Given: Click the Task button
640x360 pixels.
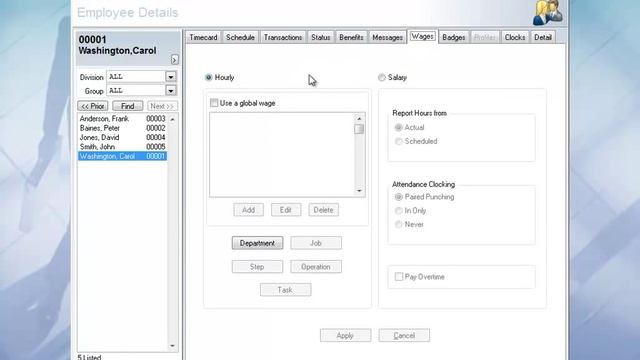Looking at the screenshot, I should pyautogui.click(x=285, y=290).
